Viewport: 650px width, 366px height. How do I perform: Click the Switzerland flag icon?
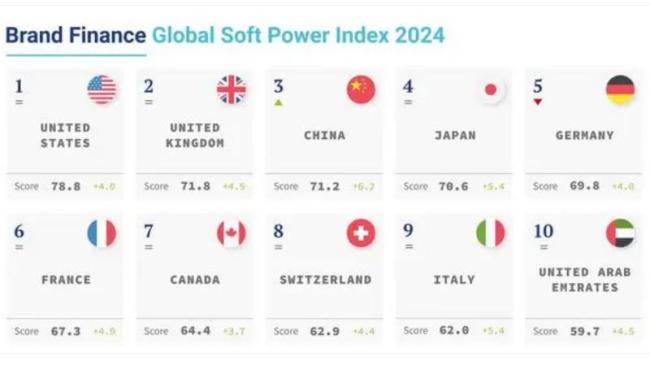tap(361, 233)
